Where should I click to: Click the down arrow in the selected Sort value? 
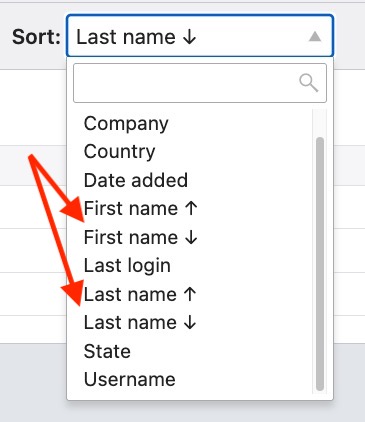tap(189, 37)
